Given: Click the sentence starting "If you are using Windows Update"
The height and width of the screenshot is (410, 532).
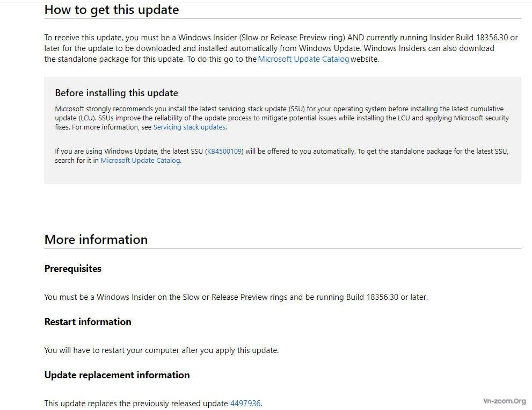Looking at the screenshot, I should [x=282, y=156].
